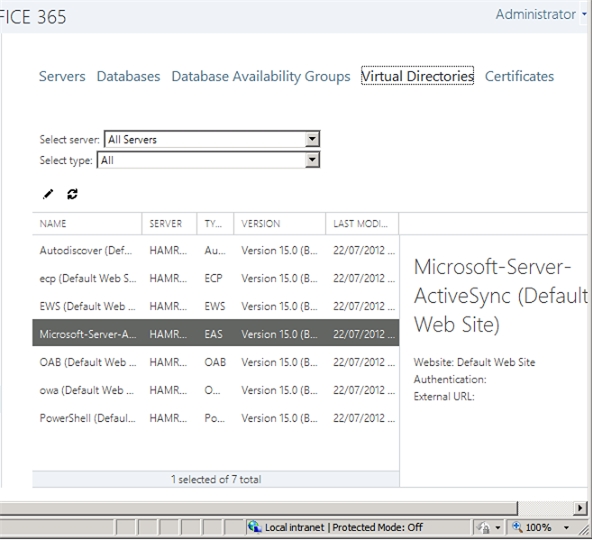This screenshot has width=592, height=540.
Task: Click the horizontal scrollbar thumb
Action: pos(258,508)
